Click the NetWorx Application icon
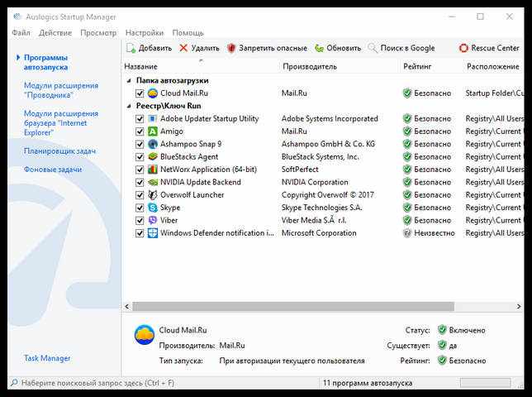 [153, 170]
